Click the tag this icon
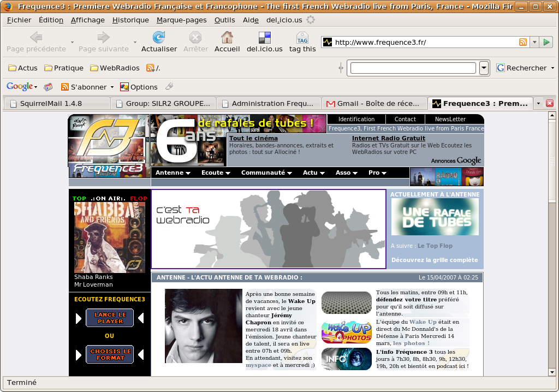The height and width of the screenshot is (392, 559). point(302,38)
